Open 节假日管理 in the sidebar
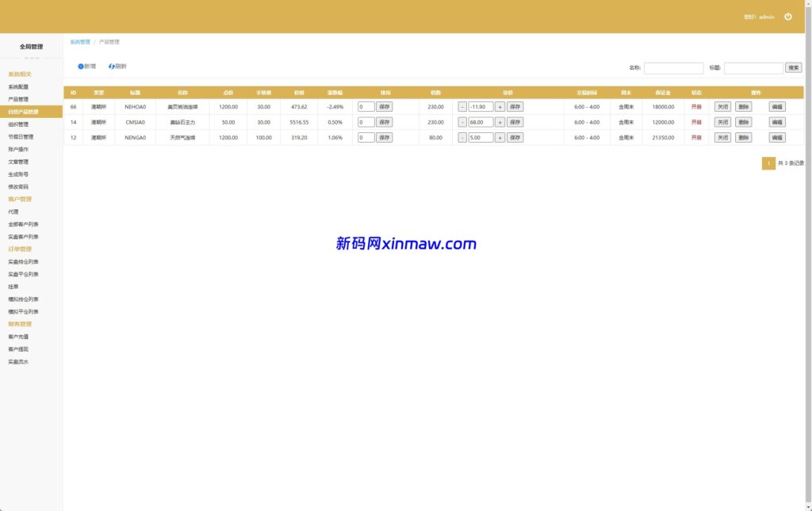Viewport: 812px width, 511px height. [x=21, y=136]
